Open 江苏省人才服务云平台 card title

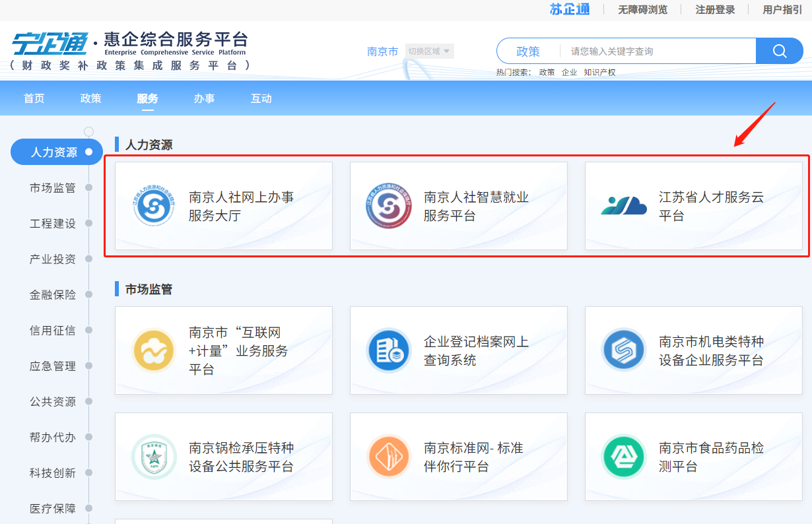tap(712, 206)
